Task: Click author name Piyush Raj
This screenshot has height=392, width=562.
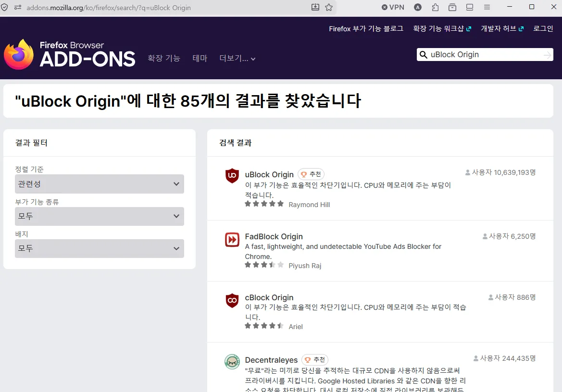Action: click(x=305, y=266)
